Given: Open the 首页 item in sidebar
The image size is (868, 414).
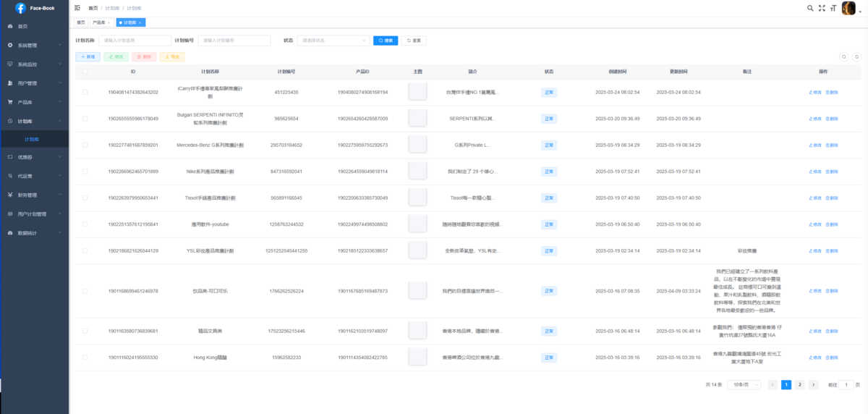Looking at the screenshot, I should (x=35, y=26).
